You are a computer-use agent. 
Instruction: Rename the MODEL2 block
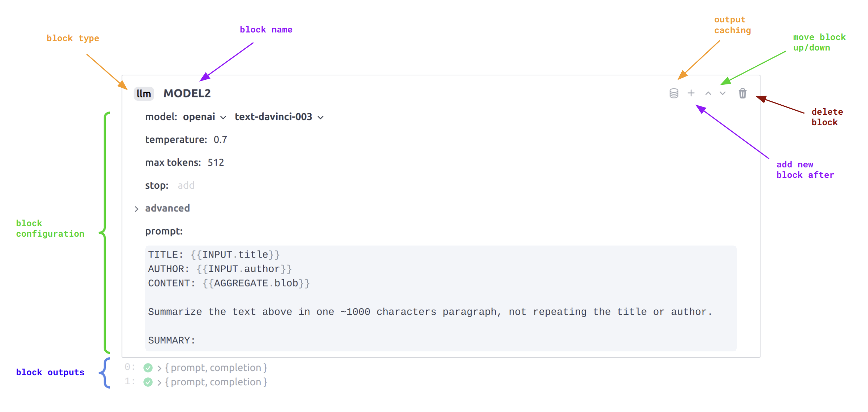tap(186, 93)
